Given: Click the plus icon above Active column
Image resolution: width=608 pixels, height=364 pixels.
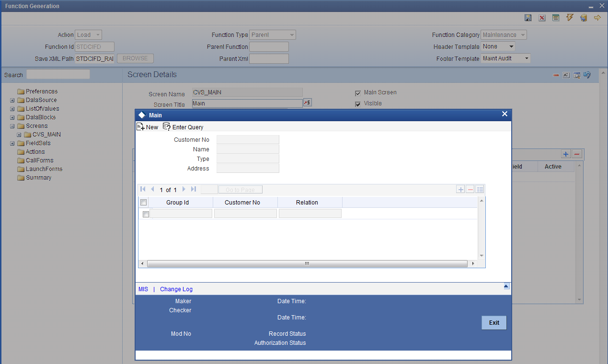Looking at the screenshot, I should pyautogui.click(x=566, y=154).
